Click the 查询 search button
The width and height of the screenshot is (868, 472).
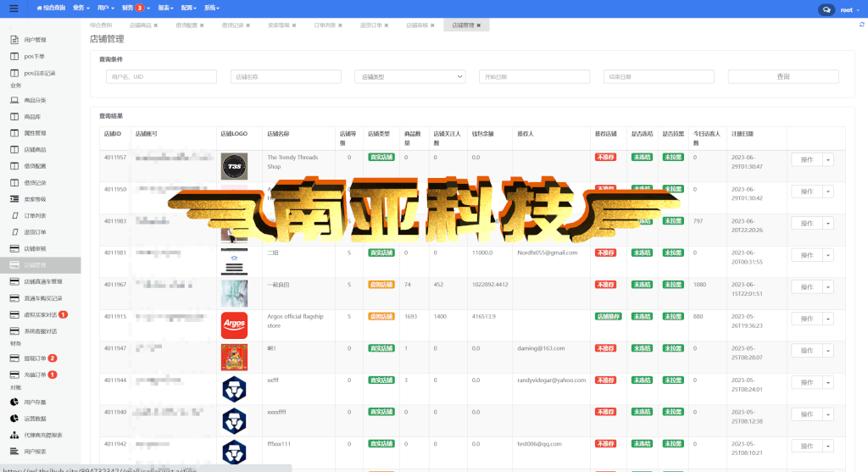click(x=783, y=77)
